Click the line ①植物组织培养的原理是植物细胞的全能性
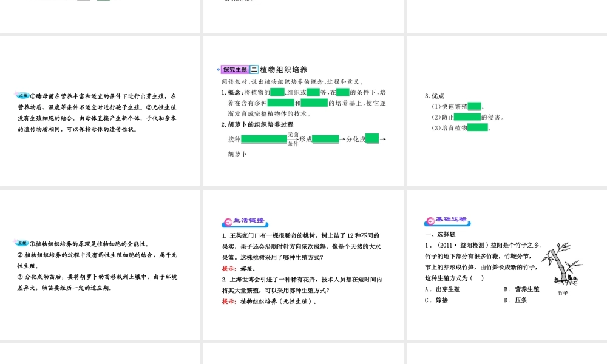Screen dimensions: 607x364 point(89,244)
